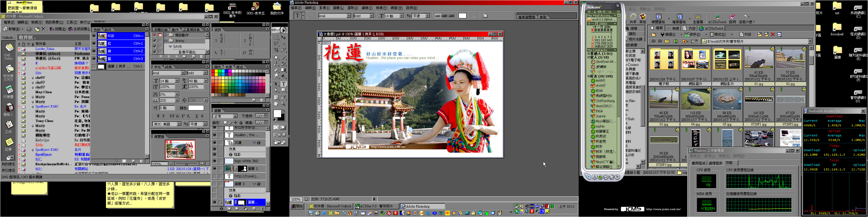Click Jump to ImageReady icon in toolbox

[x=279, y=142]
